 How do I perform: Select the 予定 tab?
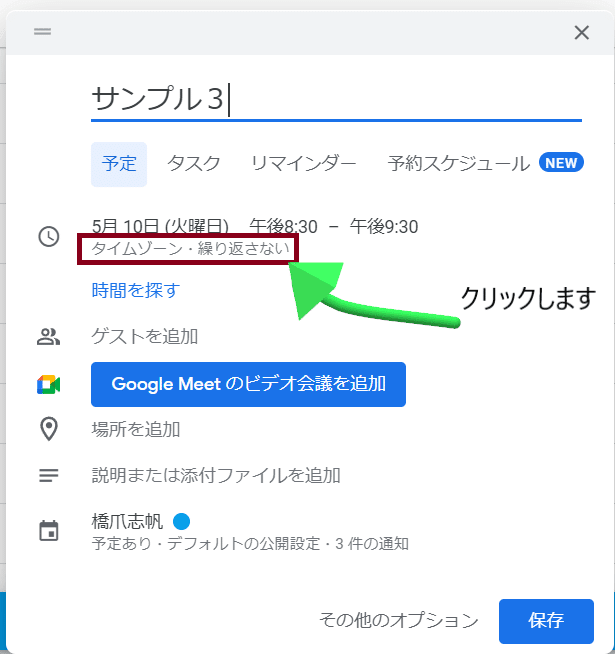pyautogui.click(x=119, y=164)
